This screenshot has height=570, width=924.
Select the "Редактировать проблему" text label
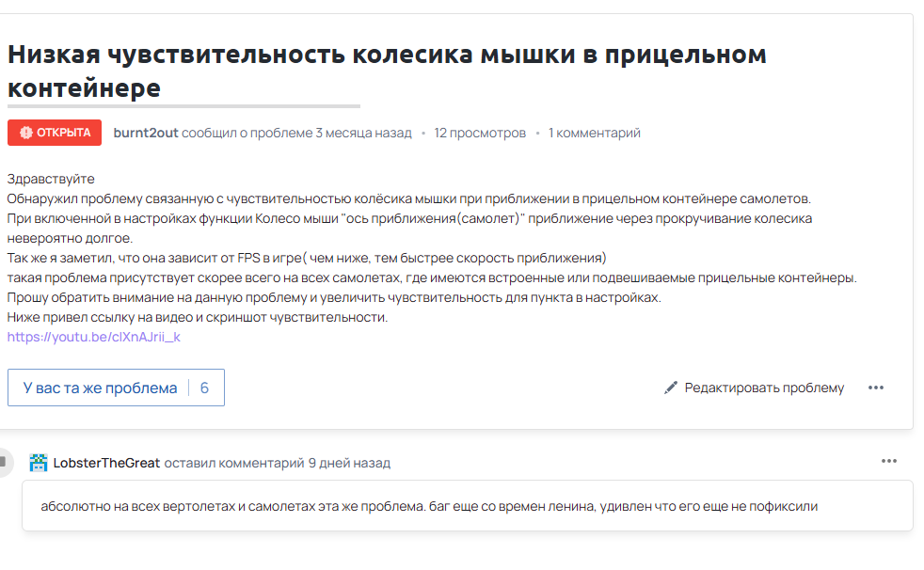[x=764, y=388]
